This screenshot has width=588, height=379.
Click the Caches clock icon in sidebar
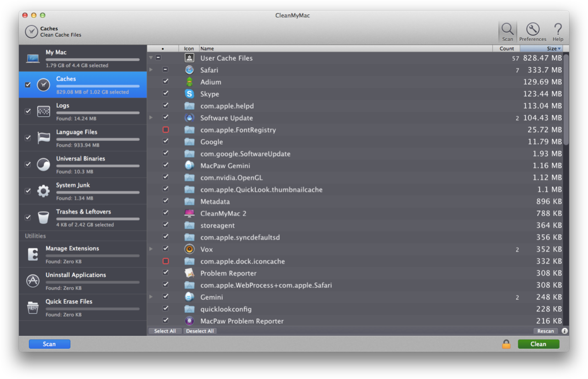(x=43, y=85)
